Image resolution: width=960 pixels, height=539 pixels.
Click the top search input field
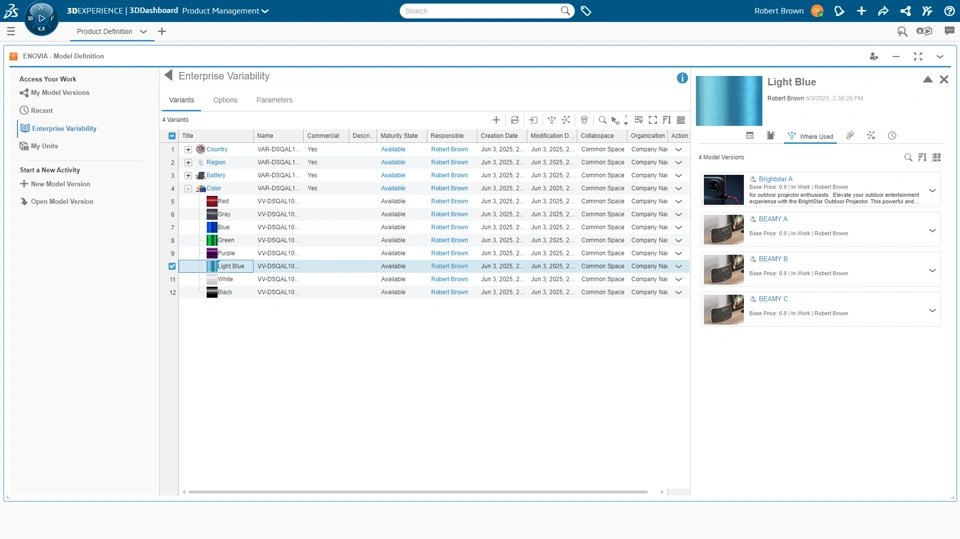click(x=482, y=11)
